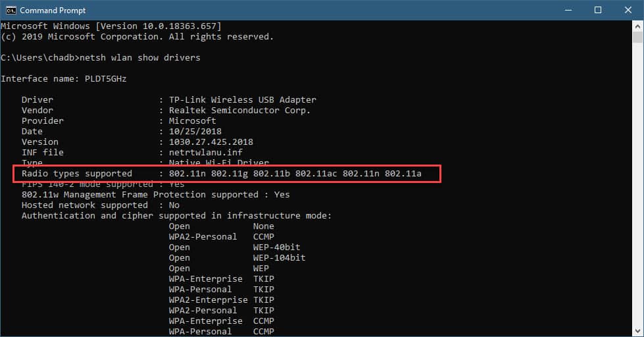Viewport: 644px width, 337px height.
Task: Click 'TP-Link Wireless USB Adapter' driver value
Action: coord(242,100)
